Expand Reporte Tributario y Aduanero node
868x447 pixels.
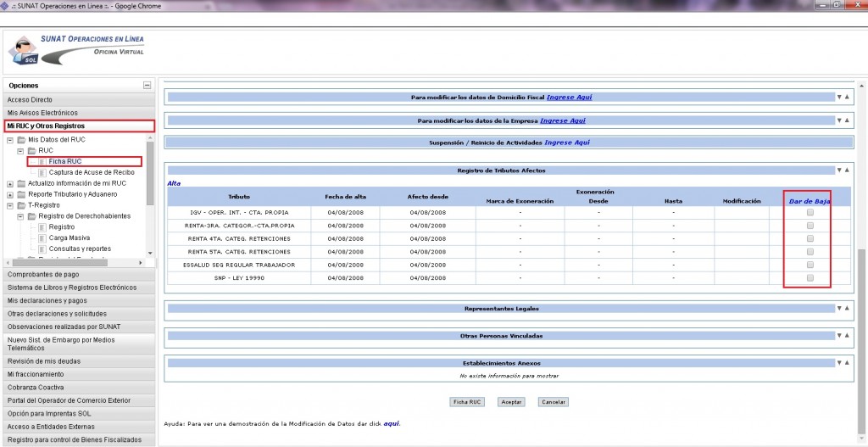click(x=10, y=195)
